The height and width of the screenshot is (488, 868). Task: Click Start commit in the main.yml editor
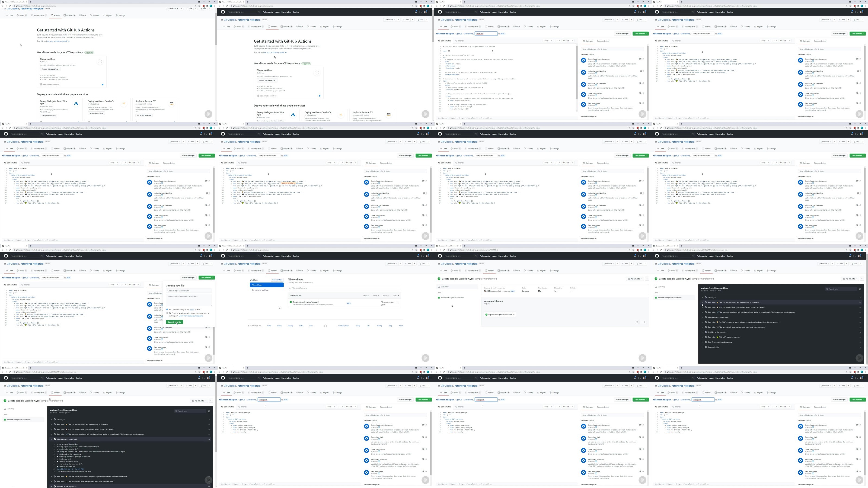click(640, 34)
